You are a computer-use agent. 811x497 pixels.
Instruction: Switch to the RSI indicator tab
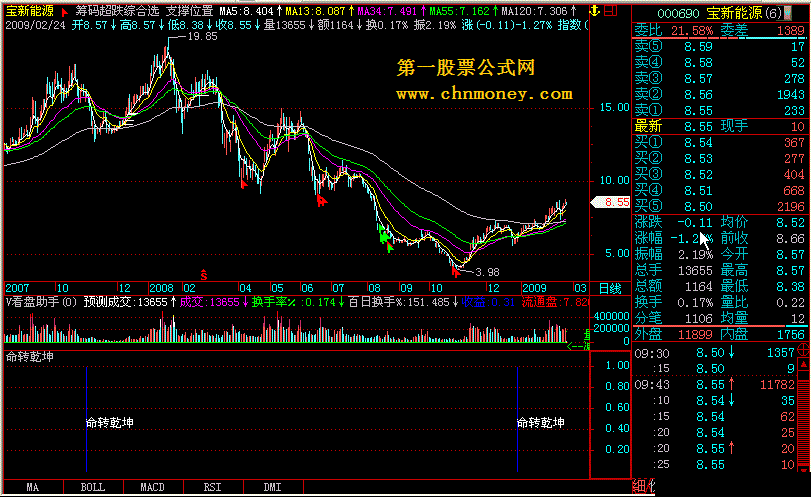pos(213,487)
